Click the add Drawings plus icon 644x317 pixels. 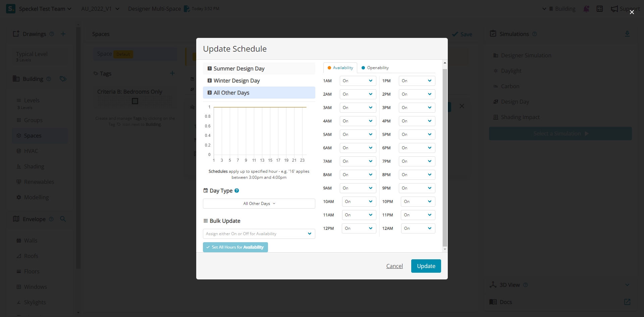pos(63,34)
